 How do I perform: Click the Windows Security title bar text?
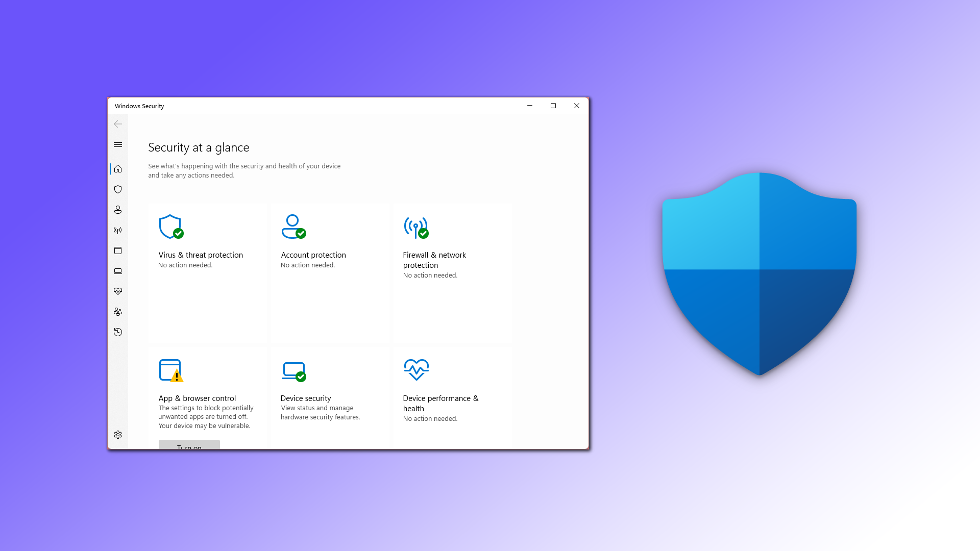139,106
